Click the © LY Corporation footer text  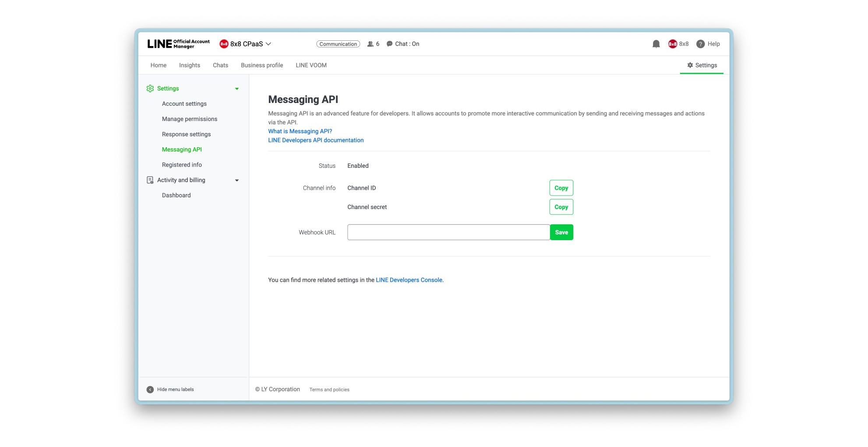click(278, 389)
